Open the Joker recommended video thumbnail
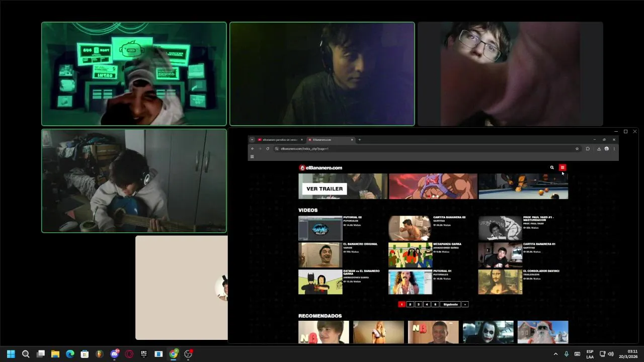 click(x=488, y=332)
